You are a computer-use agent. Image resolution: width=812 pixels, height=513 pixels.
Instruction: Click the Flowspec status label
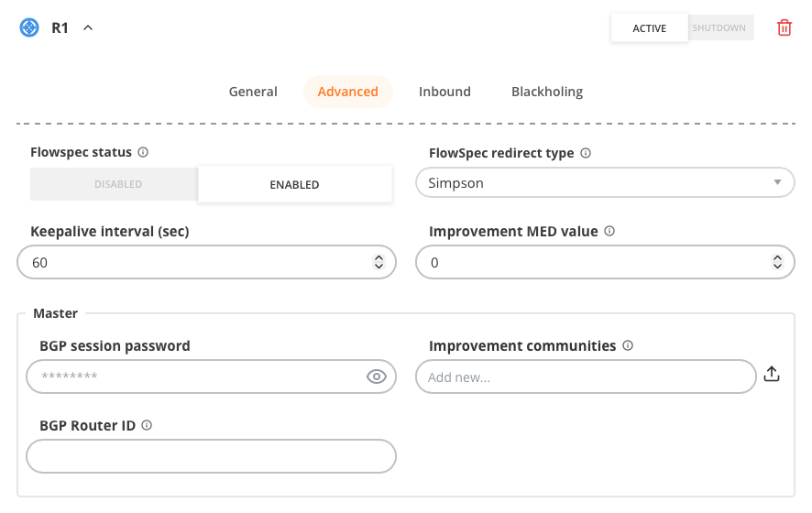pos(82,152)
